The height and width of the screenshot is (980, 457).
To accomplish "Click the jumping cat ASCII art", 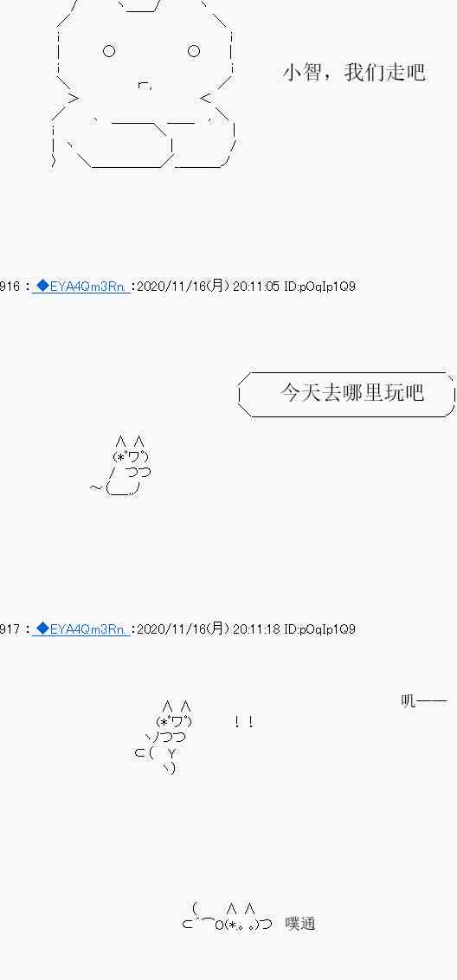I will [163, 738].
